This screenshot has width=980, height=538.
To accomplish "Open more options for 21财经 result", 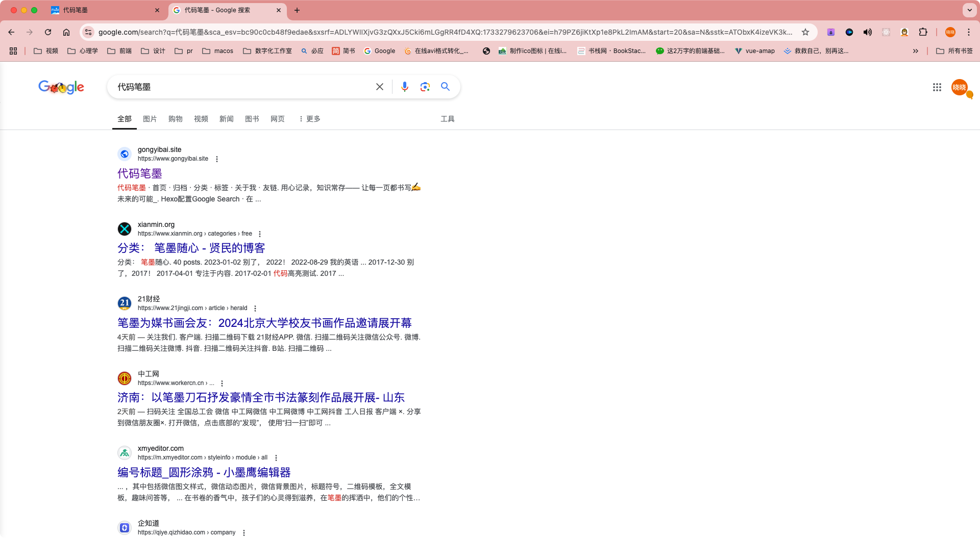I will tap(255, 309).
